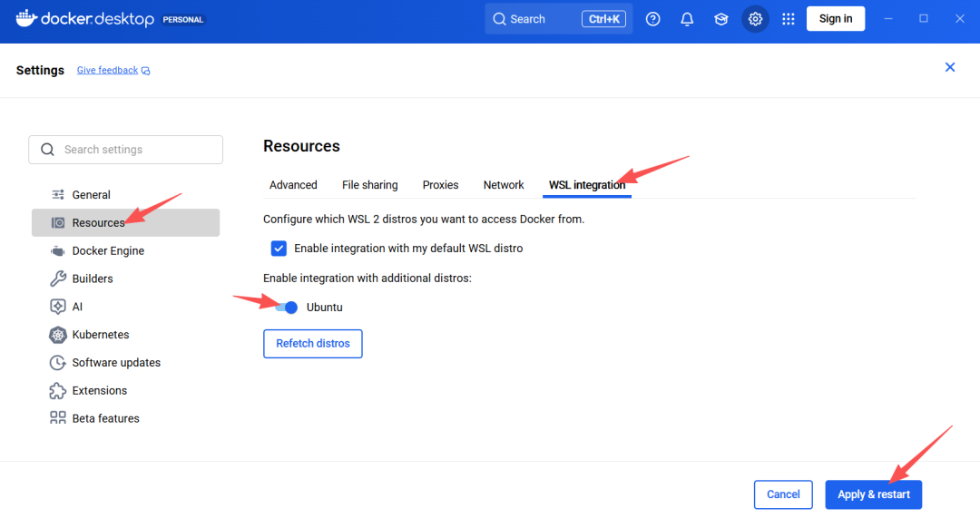Click the Ubuntu distro label
The width and height of the screenshot is (980, 528).
tap(324, 308)
